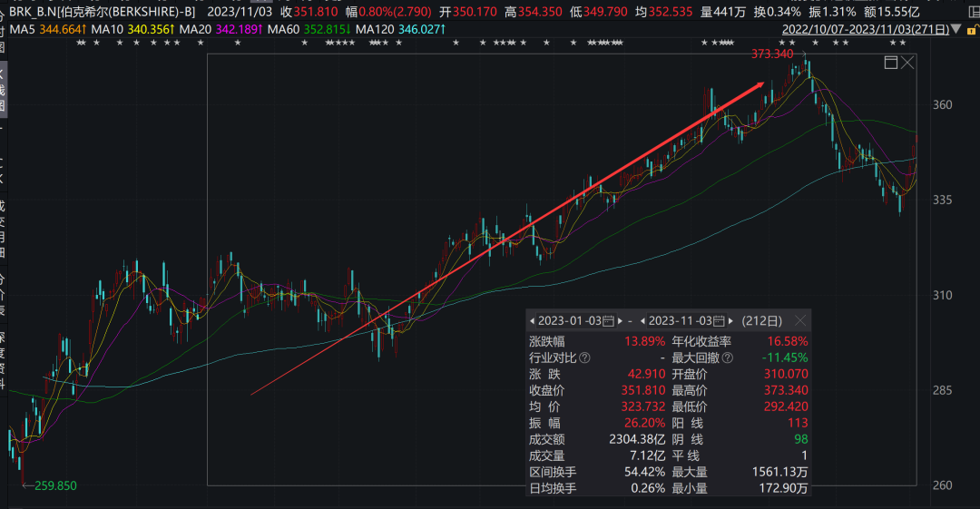Click the 阳线 113 count

click(798, 423)
